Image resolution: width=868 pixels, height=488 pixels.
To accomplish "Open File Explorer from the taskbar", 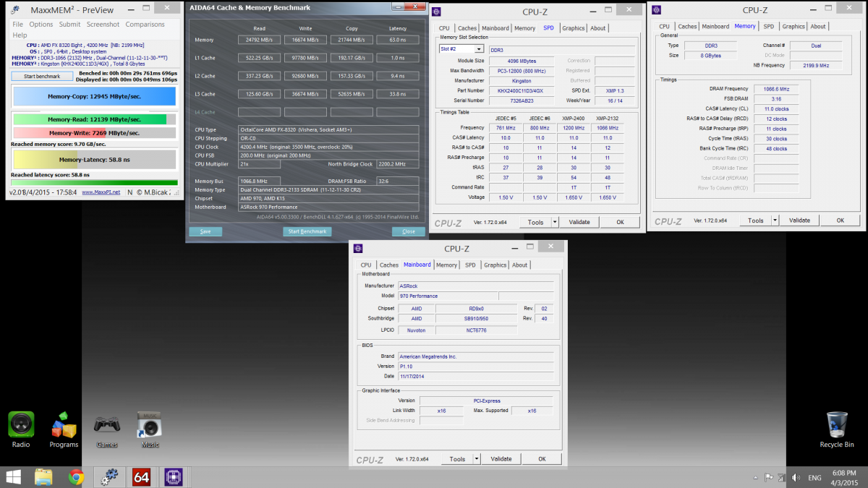I will tap(43, 477).
